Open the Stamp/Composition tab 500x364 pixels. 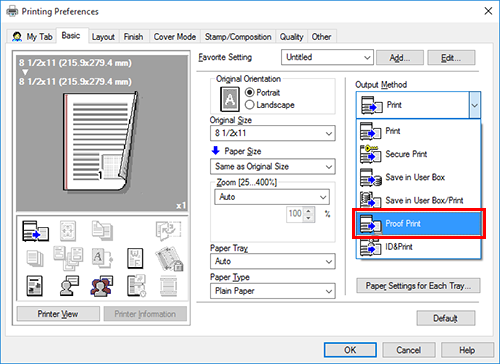coord(238,37)
